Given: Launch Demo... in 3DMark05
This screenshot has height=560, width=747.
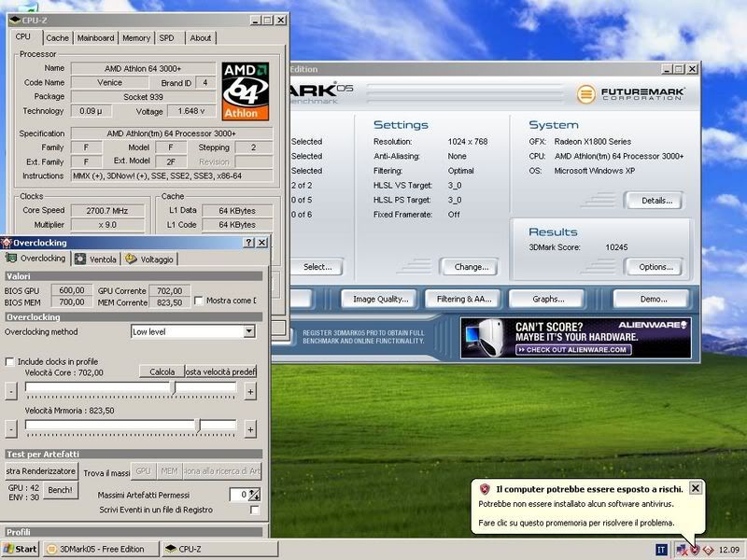Looking at the screenshot, I should pyautogui.click(x=652, y=299).
